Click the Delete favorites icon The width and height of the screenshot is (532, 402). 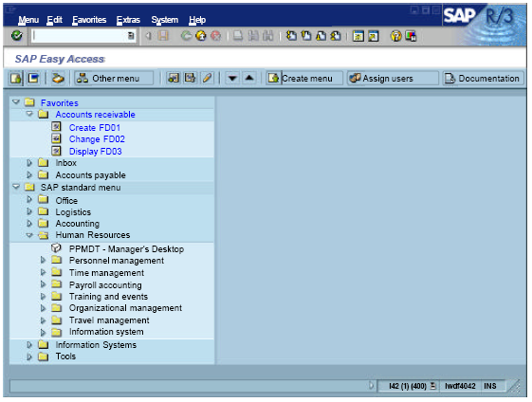[x=190, y=79]
